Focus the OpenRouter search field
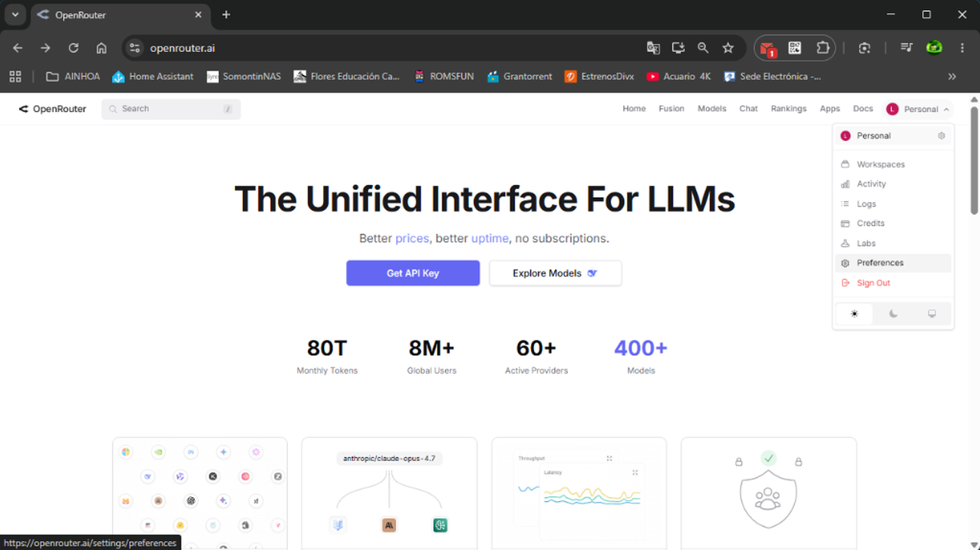This screenshot has width=980, height=550. click(171, 109)
